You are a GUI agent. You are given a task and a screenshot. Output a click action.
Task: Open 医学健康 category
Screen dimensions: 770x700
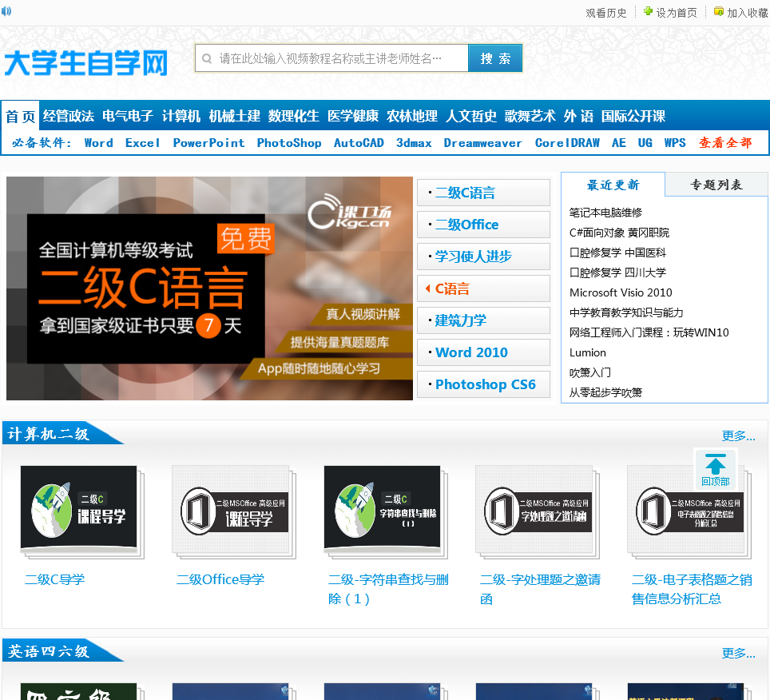[353, 116]
